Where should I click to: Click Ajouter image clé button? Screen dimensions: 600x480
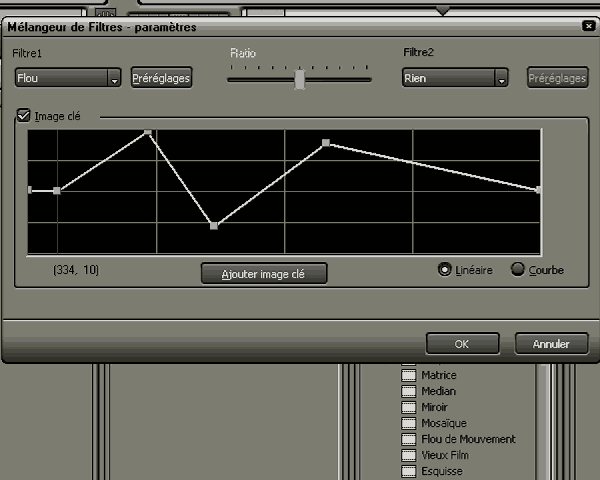264,274
